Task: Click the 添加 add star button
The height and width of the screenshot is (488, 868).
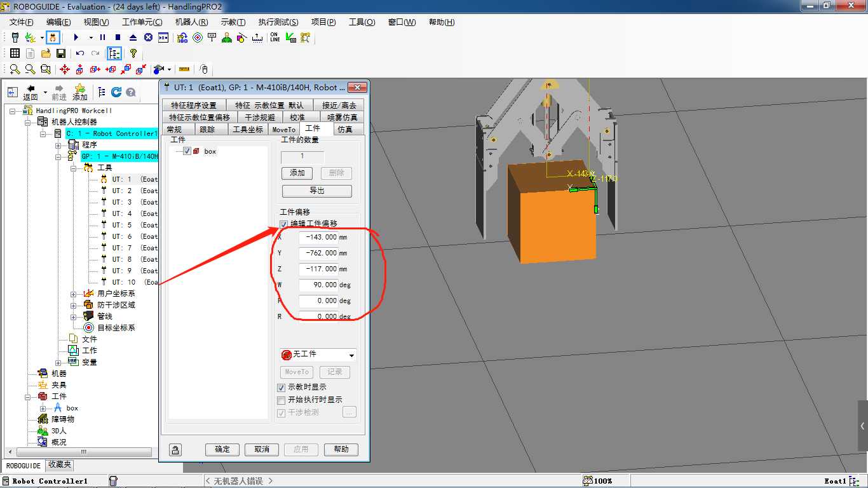Action: (80, 92)
